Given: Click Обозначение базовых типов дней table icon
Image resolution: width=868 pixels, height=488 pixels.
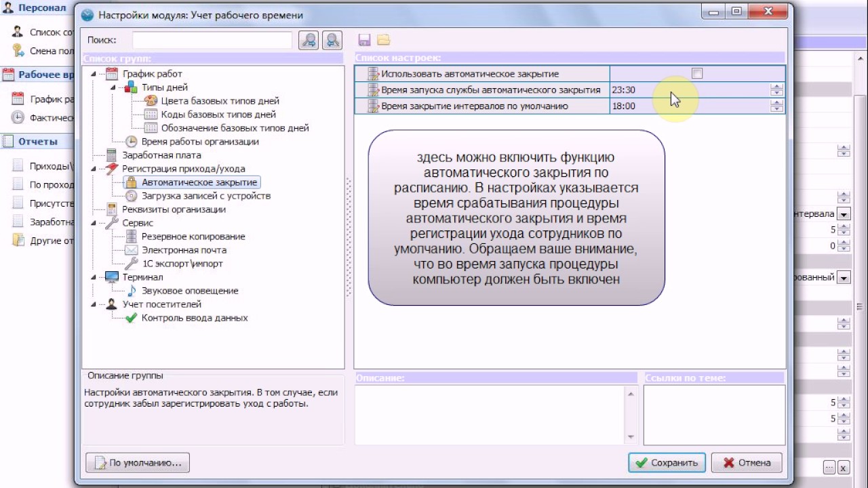Looking at the screenshot, I should [151, 128].
